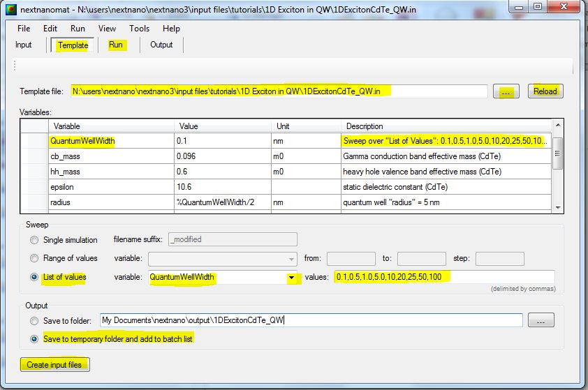Open the File menu

[24, 29]
